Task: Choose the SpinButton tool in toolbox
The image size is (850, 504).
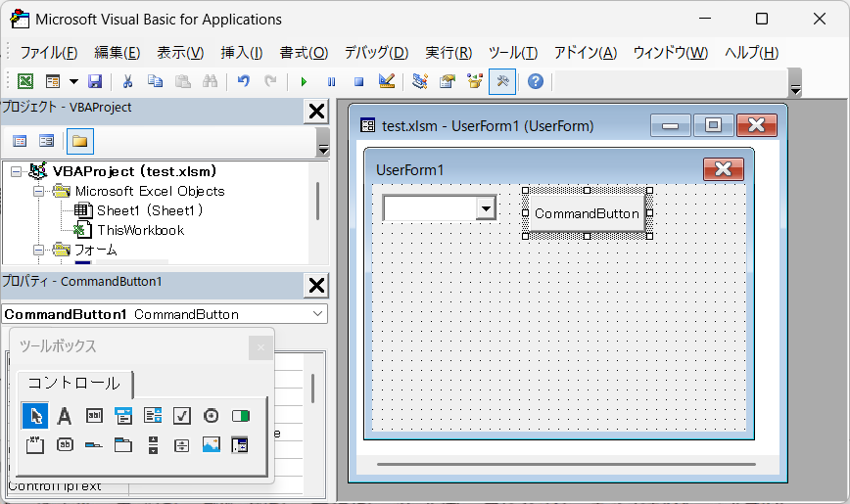Action: 181,445
